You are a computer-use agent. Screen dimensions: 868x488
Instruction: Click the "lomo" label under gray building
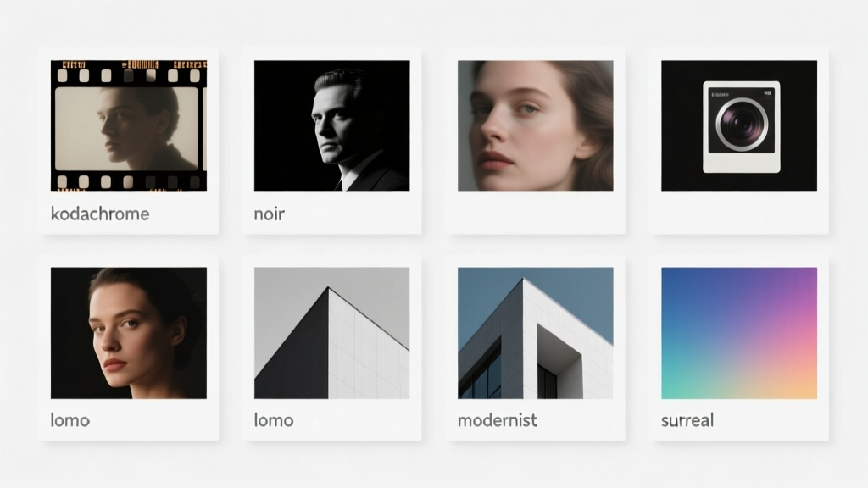pos(274,420)
